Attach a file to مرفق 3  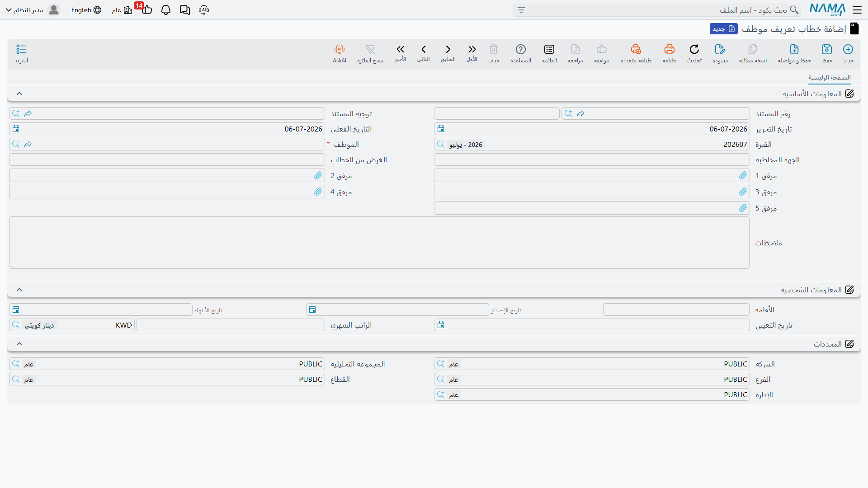point(743,192)
